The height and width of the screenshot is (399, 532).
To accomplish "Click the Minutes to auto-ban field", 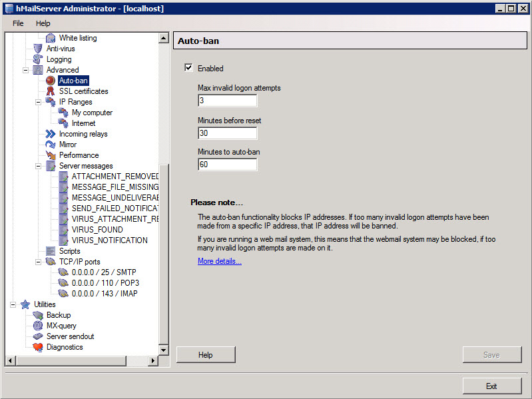I will [227, 165].
